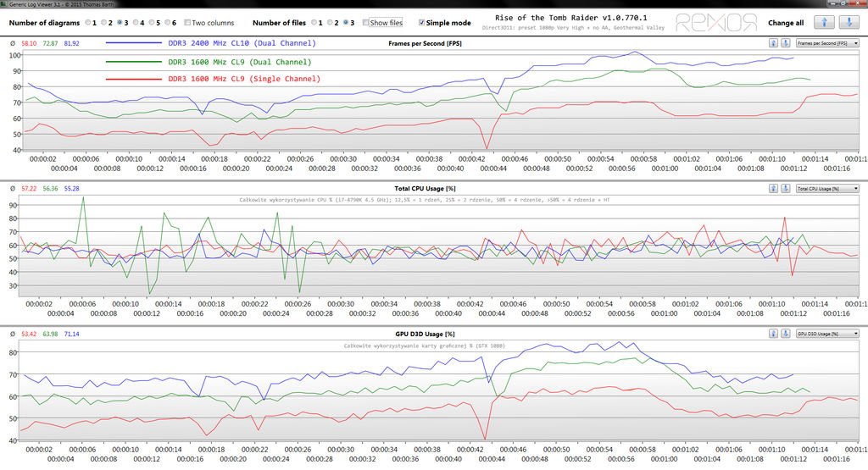Click up arrow icon of Total CPU Usage diagram
Image resolution: width=868 pixels, height=470 pixels.
(x=773, y=188)
